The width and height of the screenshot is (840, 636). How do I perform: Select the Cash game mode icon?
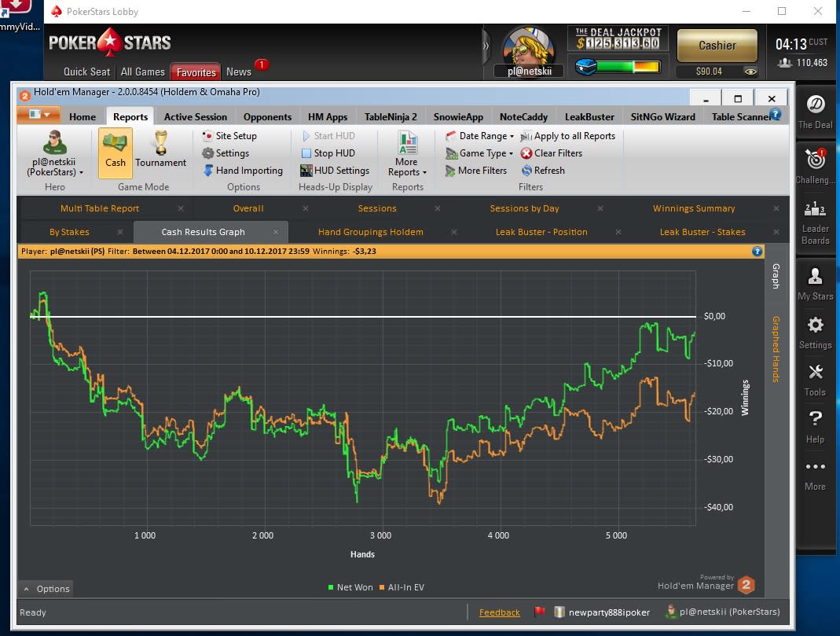(x=116, y=153)
